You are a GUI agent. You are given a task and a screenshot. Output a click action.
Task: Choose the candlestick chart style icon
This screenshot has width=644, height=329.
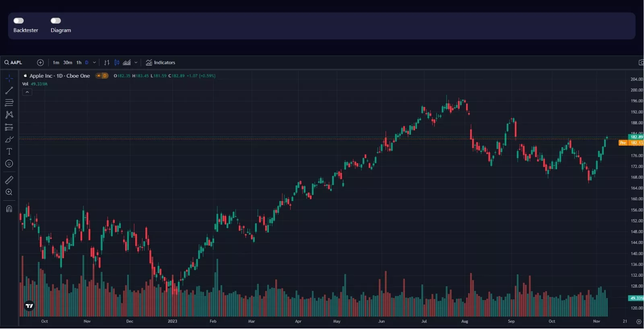click(117, 62)
